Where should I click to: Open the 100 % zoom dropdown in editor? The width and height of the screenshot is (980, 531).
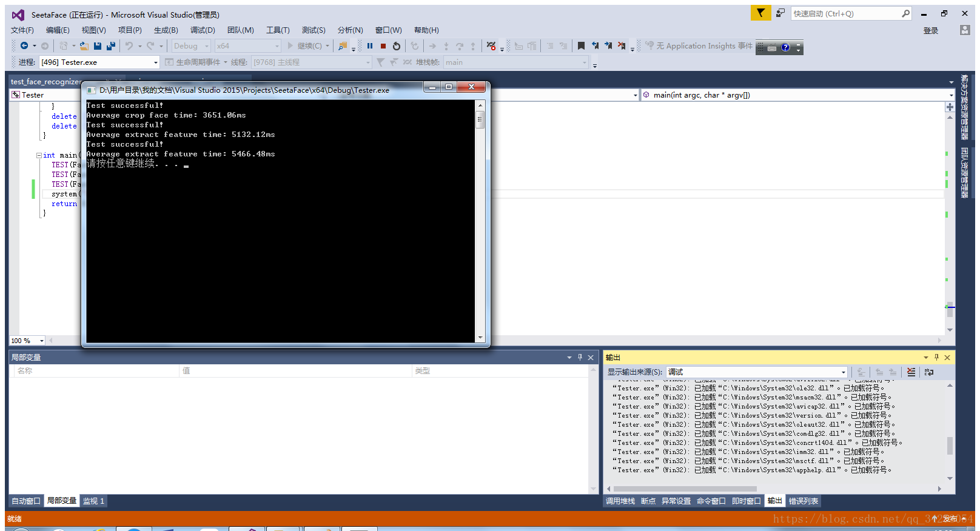tap(27, 341)
